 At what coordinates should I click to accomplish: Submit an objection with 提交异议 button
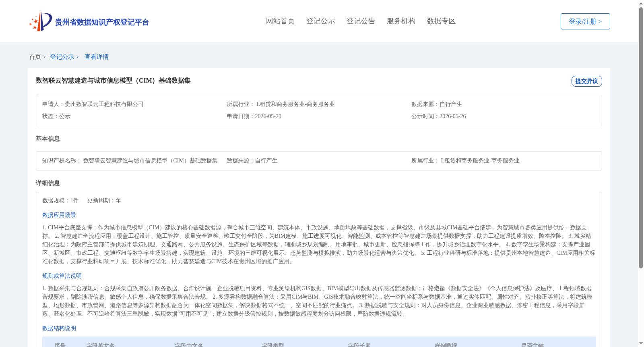click(586, 81)
